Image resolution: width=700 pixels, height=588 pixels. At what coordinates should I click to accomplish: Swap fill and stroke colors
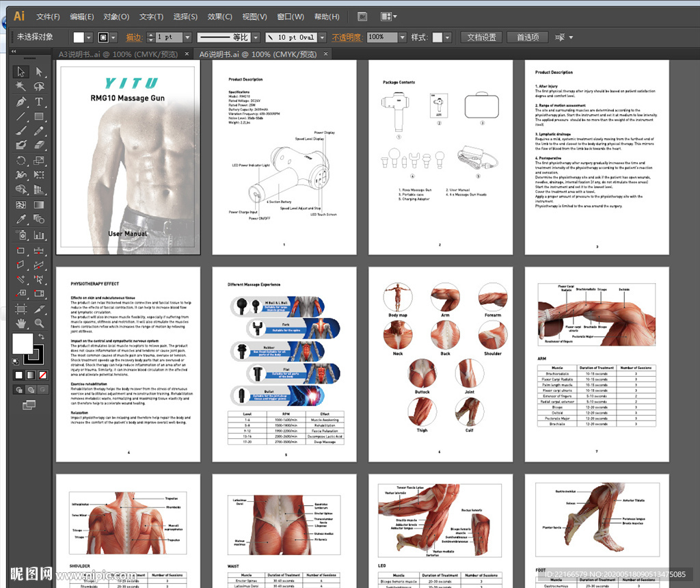click(x=42, y=336)
